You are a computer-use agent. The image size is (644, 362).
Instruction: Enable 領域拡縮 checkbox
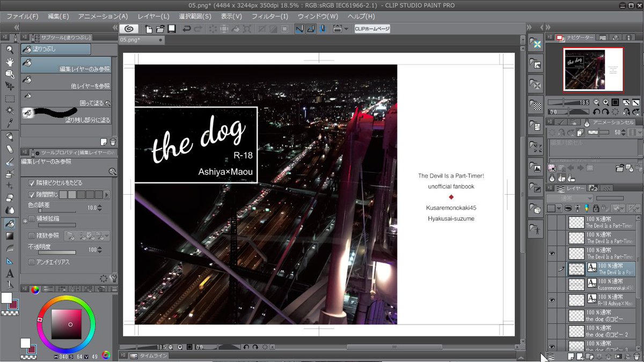31,219
